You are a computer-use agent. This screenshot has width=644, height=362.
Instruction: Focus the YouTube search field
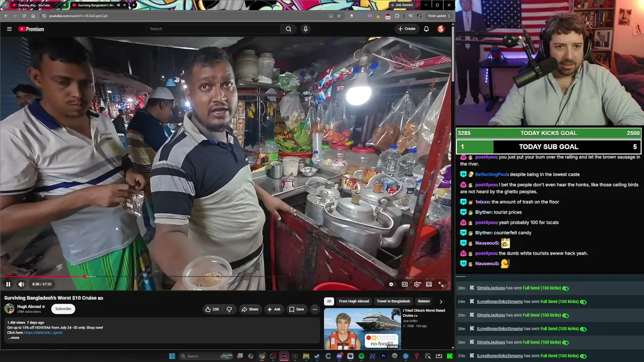click(214, 29)
